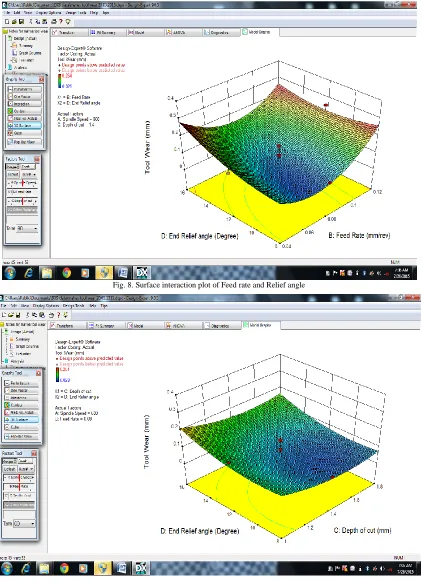Open Model tab in depth of cut window

[145, 326]
